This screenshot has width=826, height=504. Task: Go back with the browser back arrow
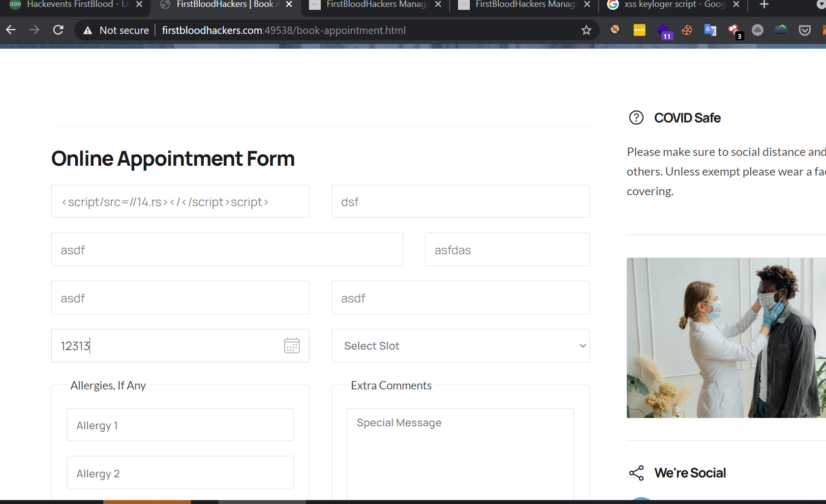pyautogui.click(x=11, y=30)
